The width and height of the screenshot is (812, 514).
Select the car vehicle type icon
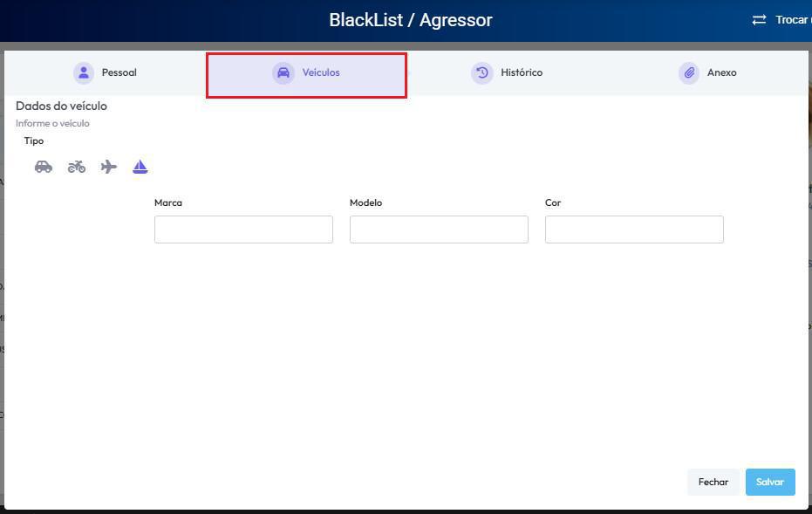44,167
